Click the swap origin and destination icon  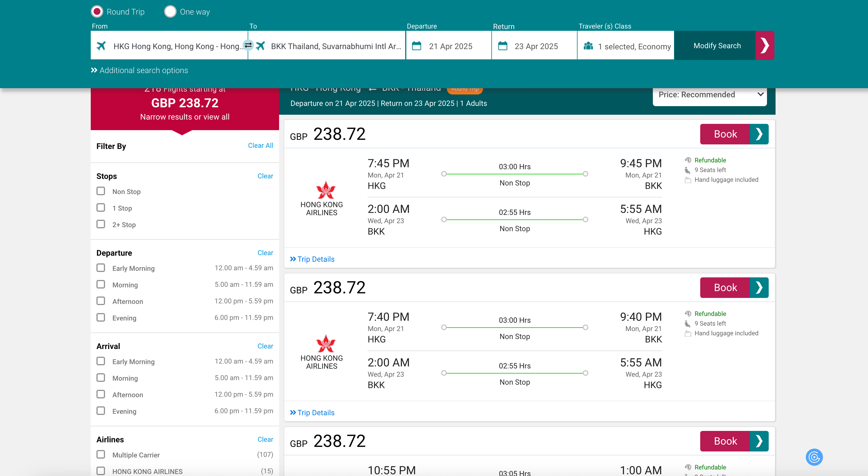pyautogui.click(x=248, y=45)
